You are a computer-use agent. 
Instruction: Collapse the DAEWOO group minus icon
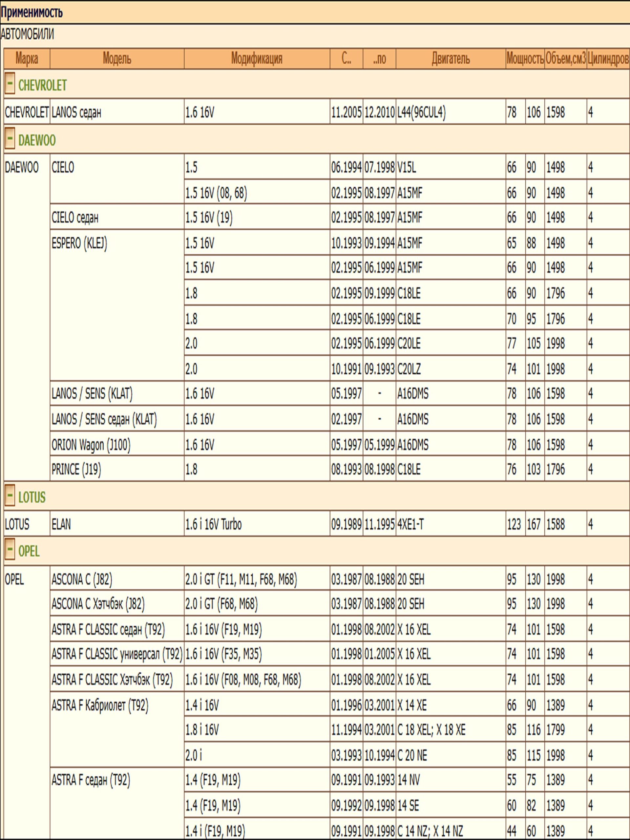pos(10,138)
